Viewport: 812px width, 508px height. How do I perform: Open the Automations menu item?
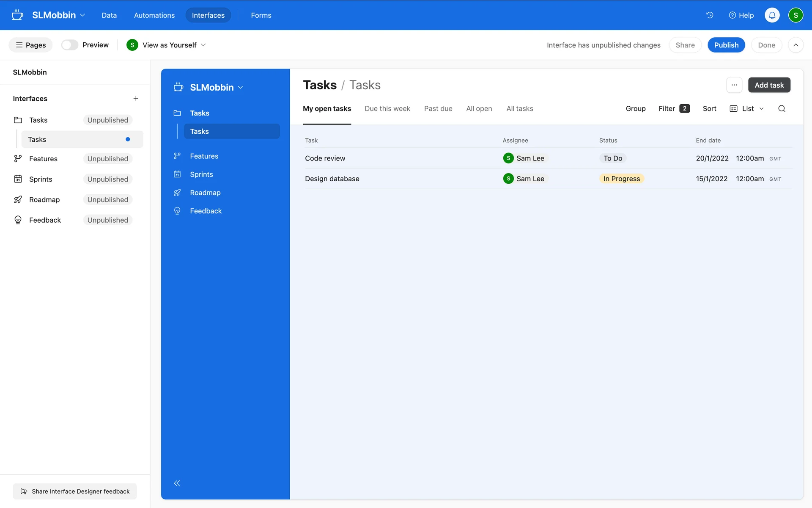[x=154, y=15]
